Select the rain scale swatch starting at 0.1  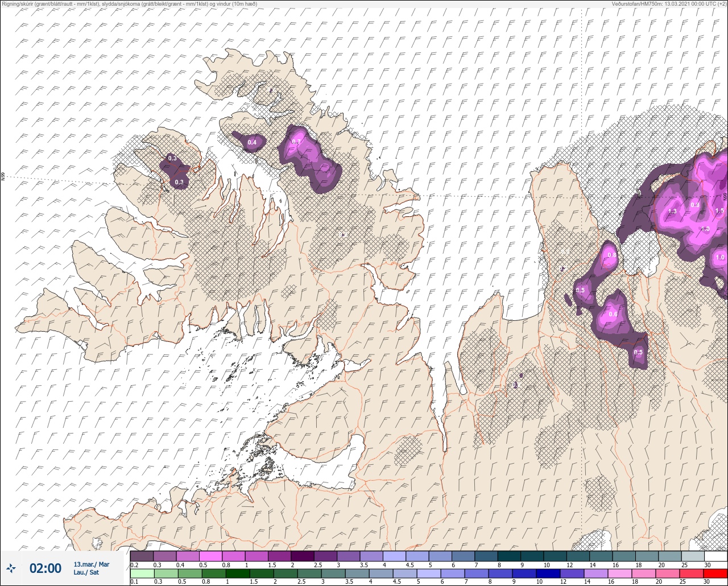142,573
